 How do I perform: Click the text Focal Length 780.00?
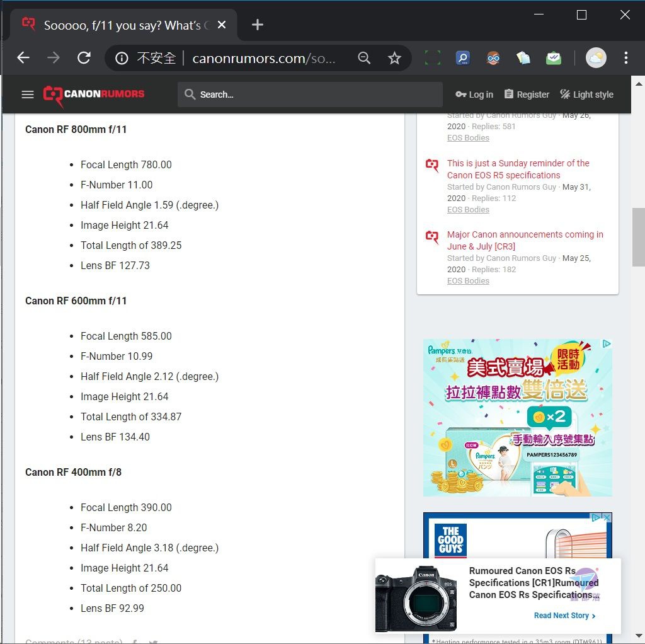point(126,165)
